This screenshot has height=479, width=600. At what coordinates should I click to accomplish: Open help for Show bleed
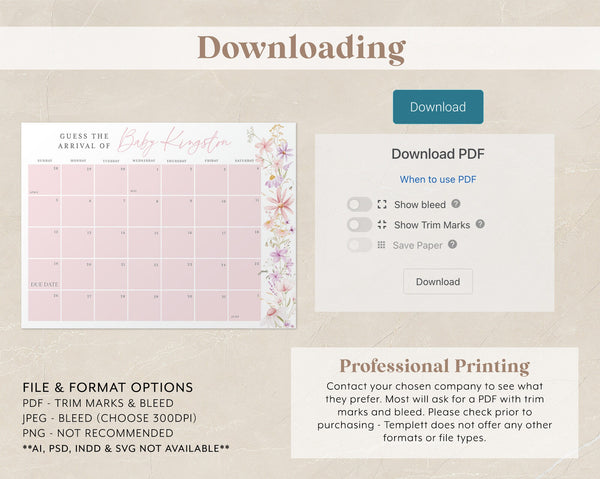(456, 204)
